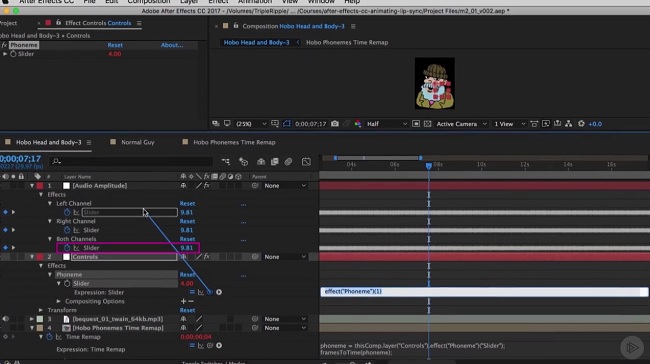Open the Half resolution dropdown
Image resolution: width=650 pixels, height=364 pixels.
(387, 124)
